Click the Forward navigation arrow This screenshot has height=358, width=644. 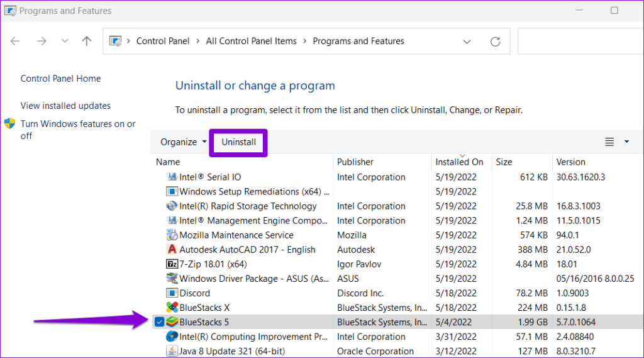42,41
